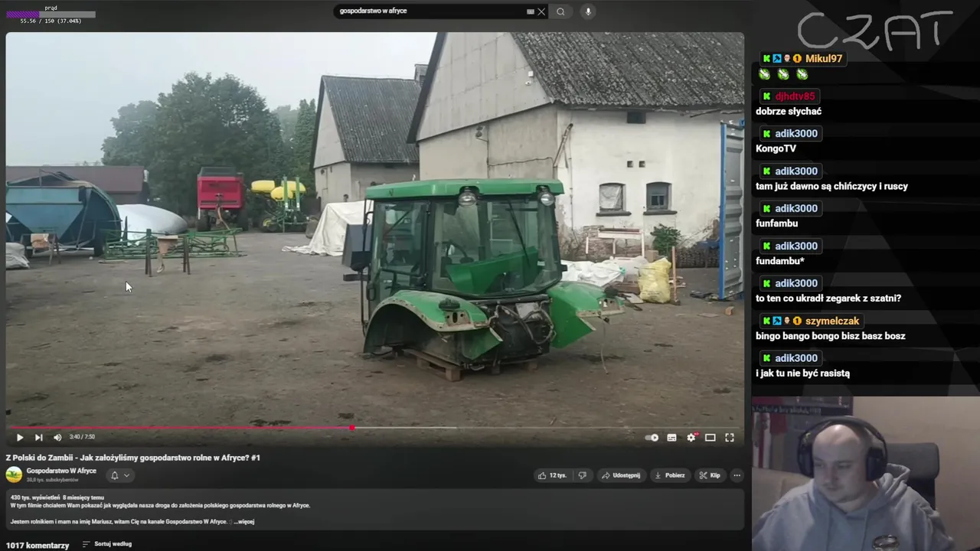This screenshot has width=980, height=551.
Task: Click chat username szymelczak
Action: click(x=832, y=321)
